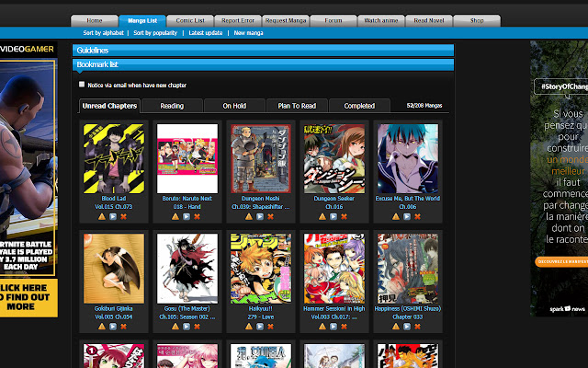Click the read/play icon under Blood Lad

click(x=112, y=217)
